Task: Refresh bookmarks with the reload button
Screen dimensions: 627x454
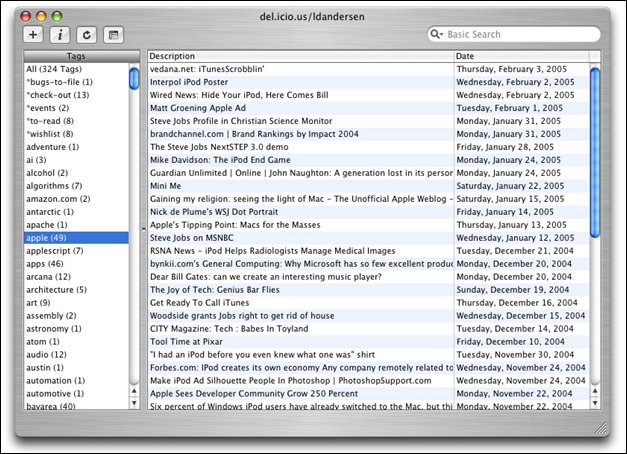Action: [x=86, y=35]
